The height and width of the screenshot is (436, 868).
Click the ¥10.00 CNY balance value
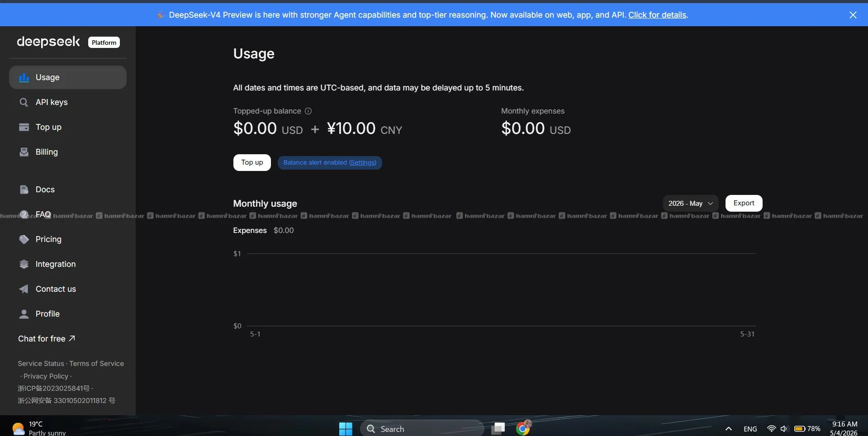click(x=365, y=129)
